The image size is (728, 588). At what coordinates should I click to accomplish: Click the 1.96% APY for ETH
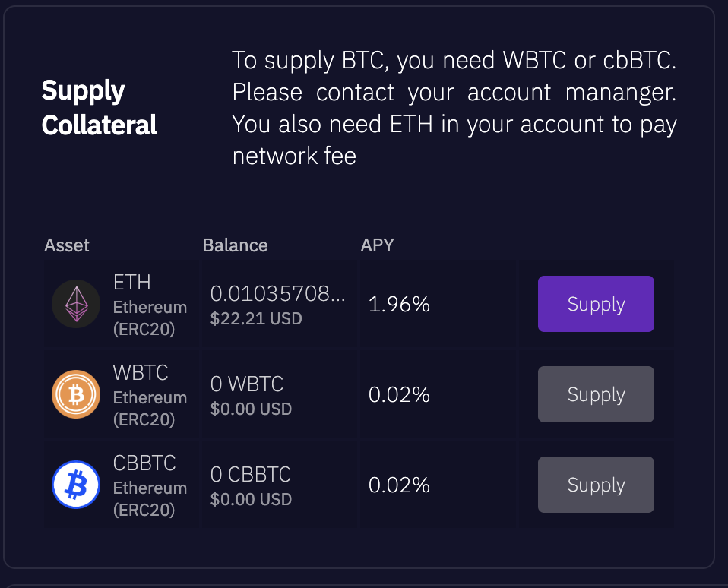click(x=399, y=305)
